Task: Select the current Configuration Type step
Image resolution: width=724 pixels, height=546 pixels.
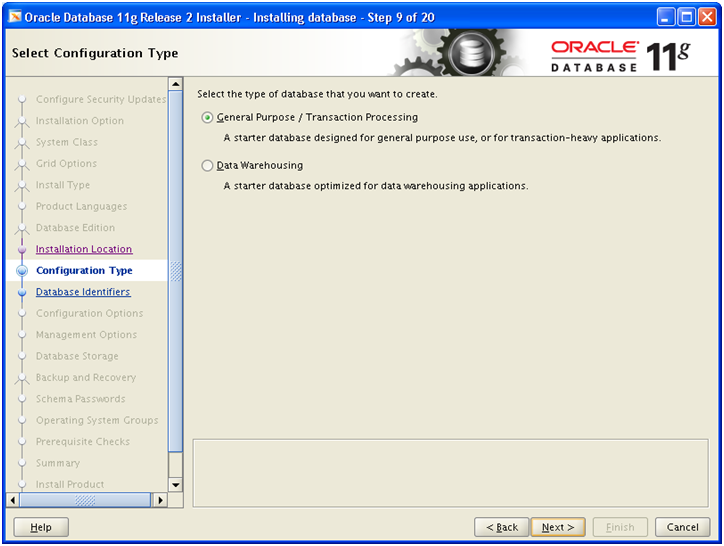Action: pyautogui.click(x=84, y=271)
